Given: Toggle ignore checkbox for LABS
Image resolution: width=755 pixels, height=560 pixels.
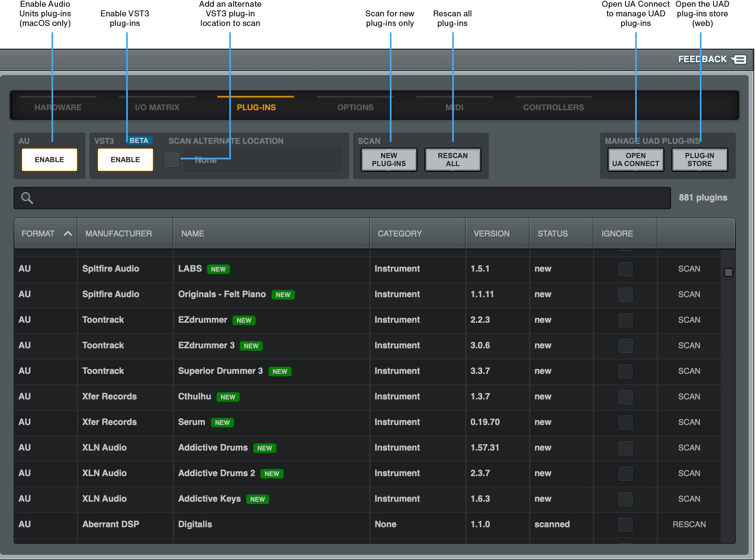Looking at the screenshot, I should click(x=625, y=269).
